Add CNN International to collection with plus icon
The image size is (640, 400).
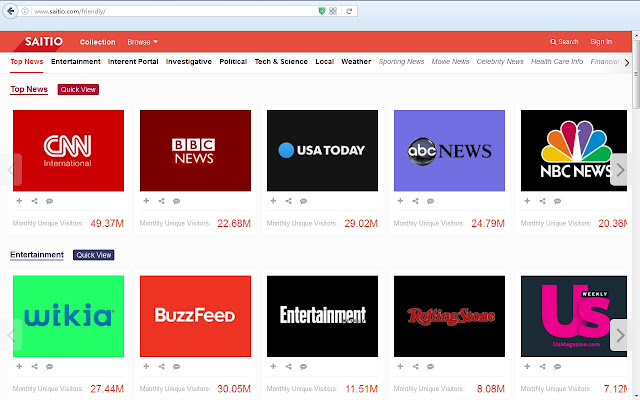coord(19,201)
